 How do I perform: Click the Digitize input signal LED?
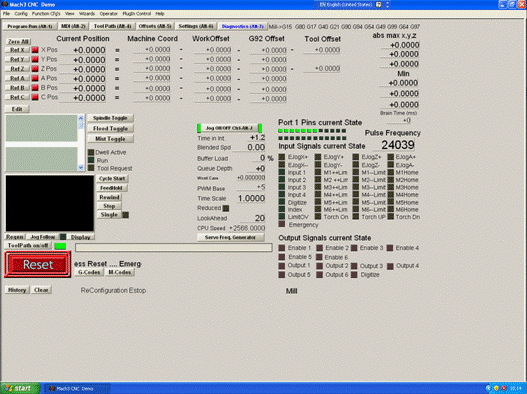pos(282,202)
